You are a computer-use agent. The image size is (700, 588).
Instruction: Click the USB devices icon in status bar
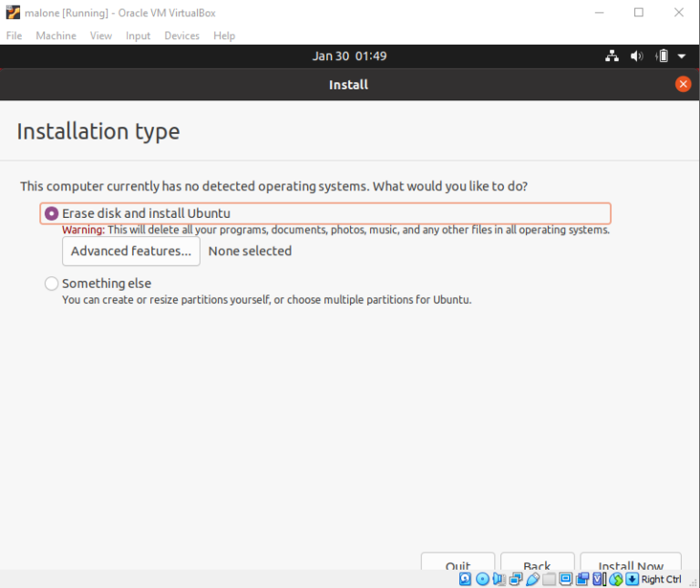[532, 579]
